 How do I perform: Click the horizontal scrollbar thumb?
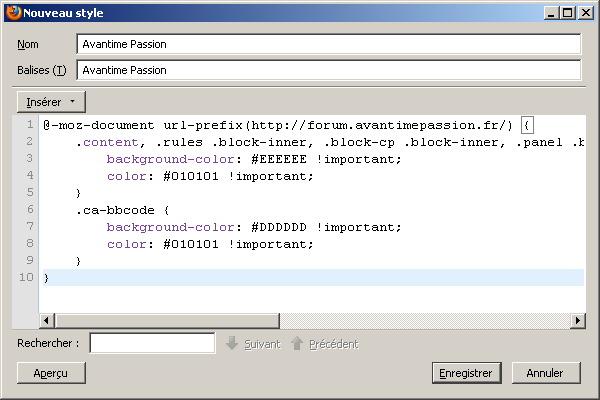click(x=167, y=320)
